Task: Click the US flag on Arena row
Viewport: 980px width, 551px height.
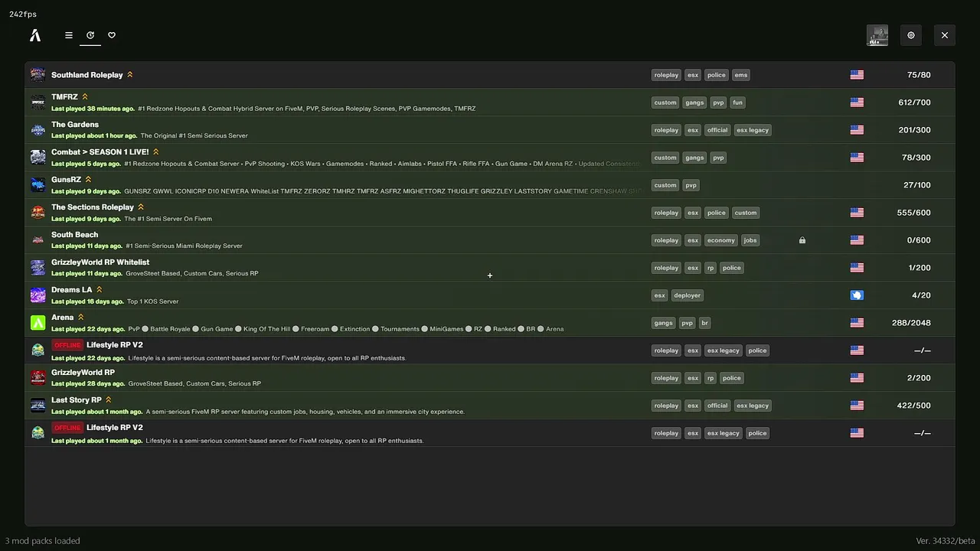Action: pos(857,323)
